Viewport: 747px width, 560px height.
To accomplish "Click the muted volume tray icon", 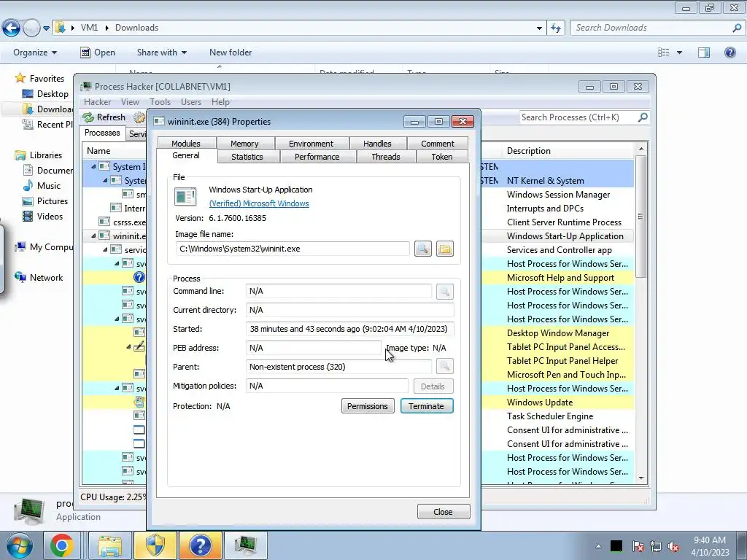I will [x=673, y=546].
